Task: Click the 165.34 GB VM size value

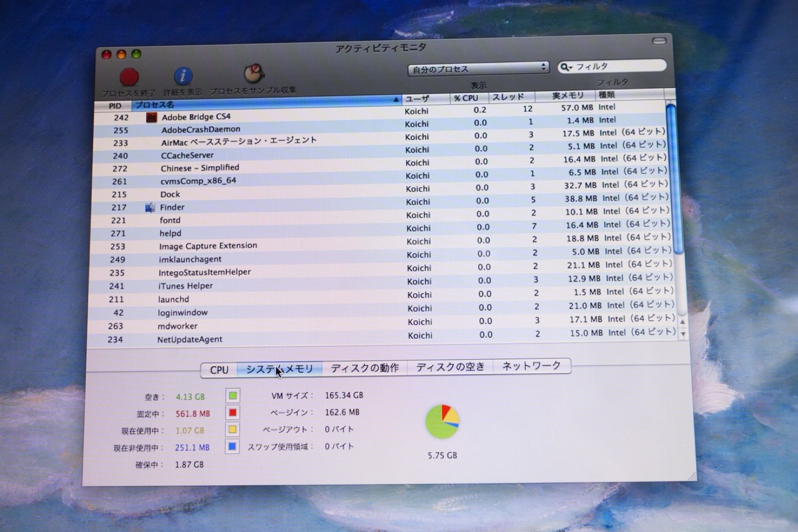Action: coord(344,395)
